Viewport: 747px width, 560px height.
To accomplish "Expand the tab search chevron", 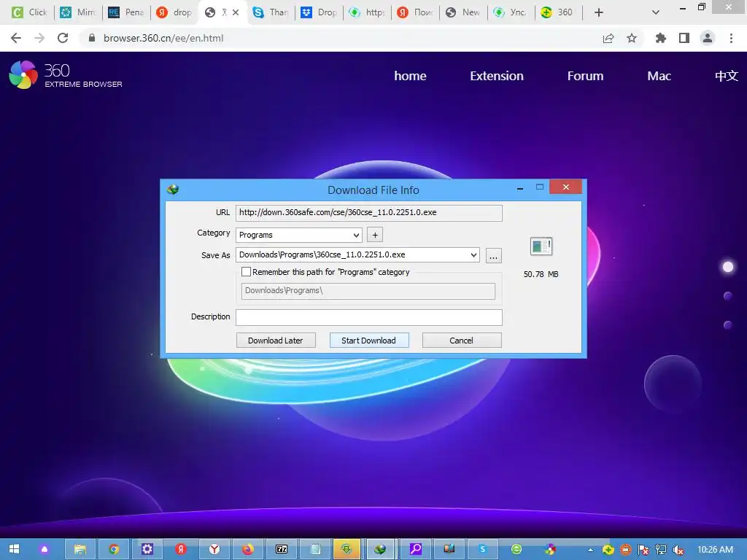I will [x=656, y=12].
